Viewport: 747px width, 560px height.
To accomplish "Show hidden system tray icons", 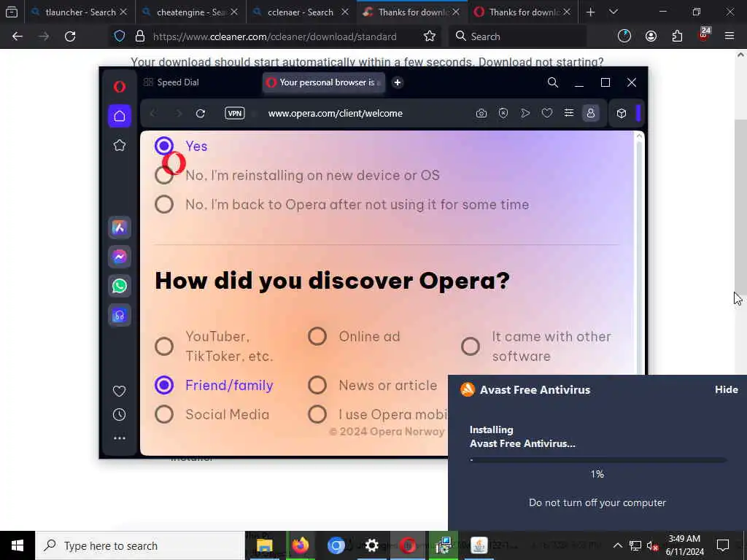I will click(617, 545).
